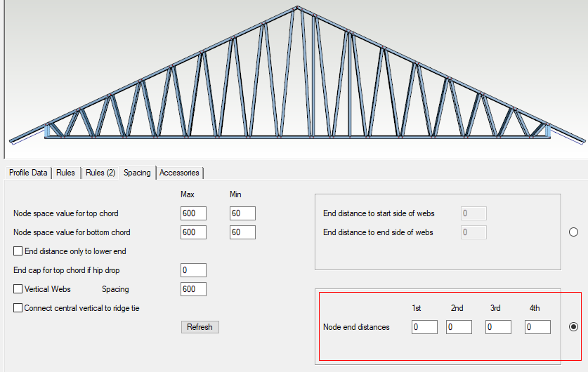The height and width of the screenshot is (372, 588).
Task: Switch to the Rules tab
Action: pos(65,173)
